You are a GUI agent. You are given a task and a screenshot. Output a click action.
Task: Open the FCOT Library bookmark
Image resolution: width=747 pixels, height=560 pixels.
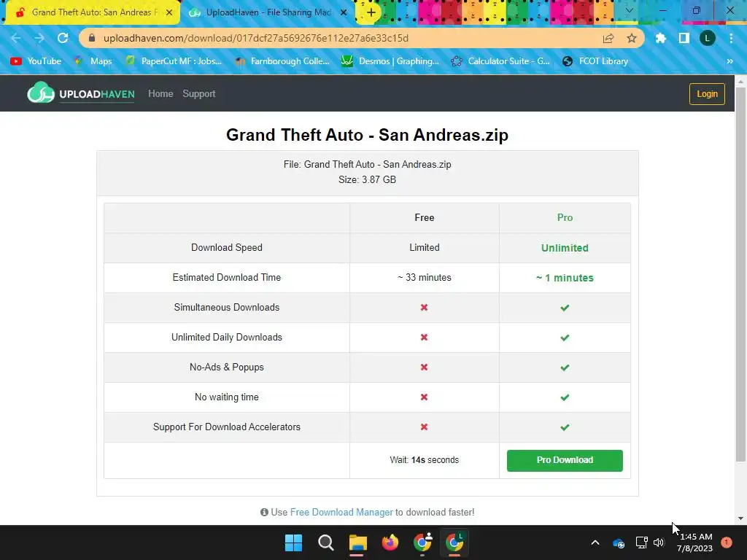[x=595, y=61]
